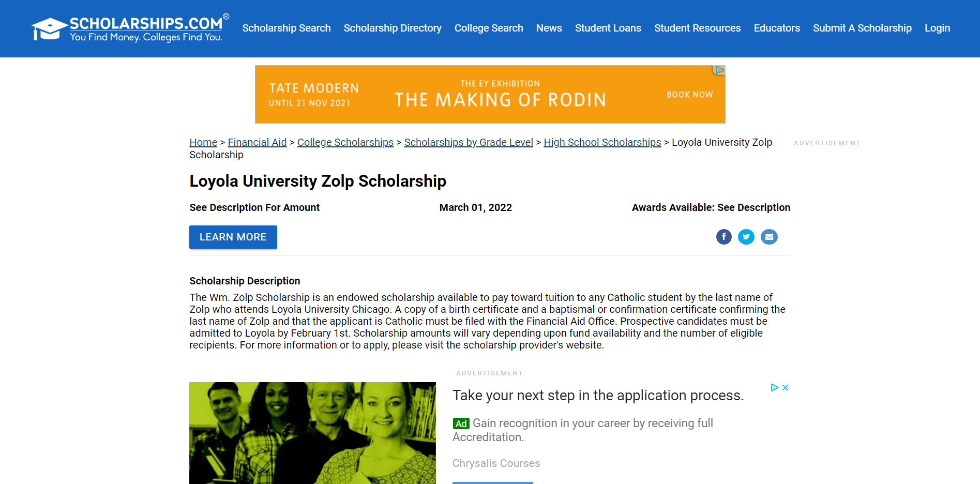Open the Financial Aid breadcrumb link
Screen dimensions: 980x484
coord(257,142)
